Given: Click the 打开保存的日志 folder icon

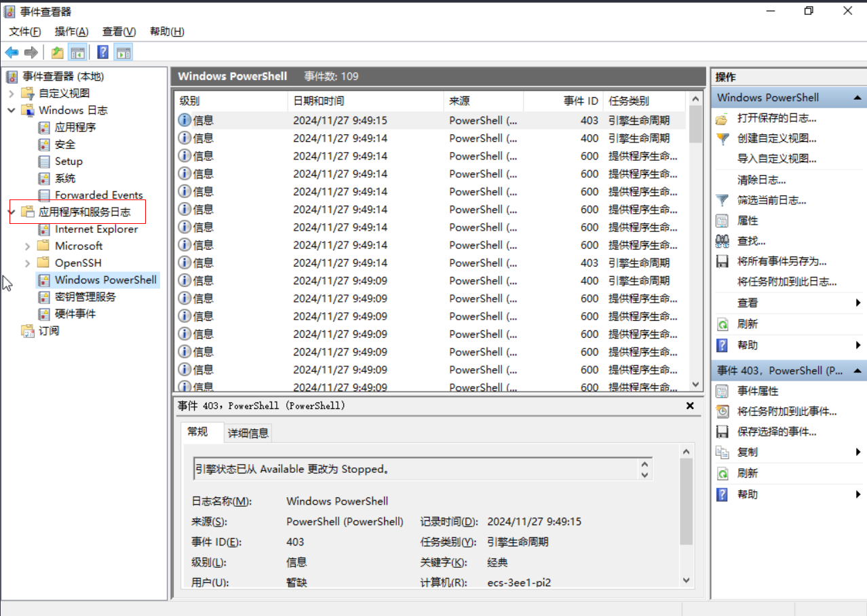Looking at the screenshot, I should 722,118.
